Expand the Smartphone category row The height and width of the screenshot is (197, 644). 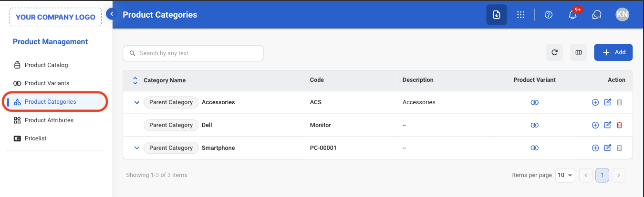[x=137, y=148]
